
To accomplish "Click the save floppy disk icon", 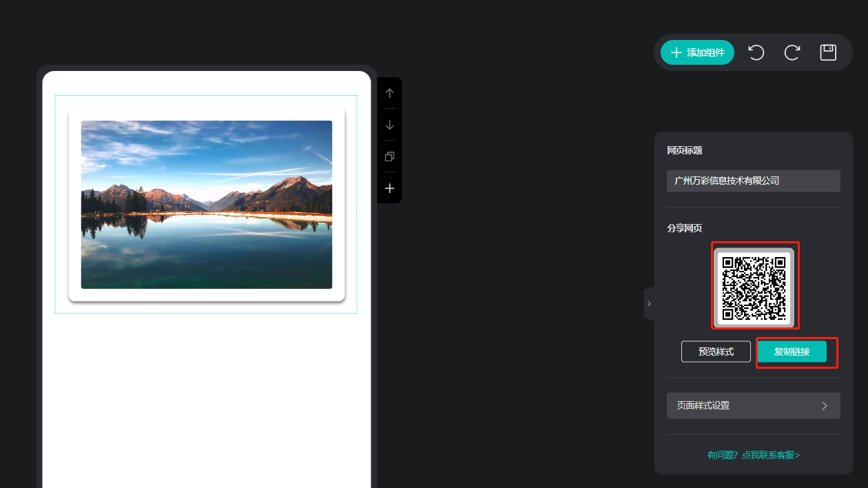I will click(x=828, y=52).
